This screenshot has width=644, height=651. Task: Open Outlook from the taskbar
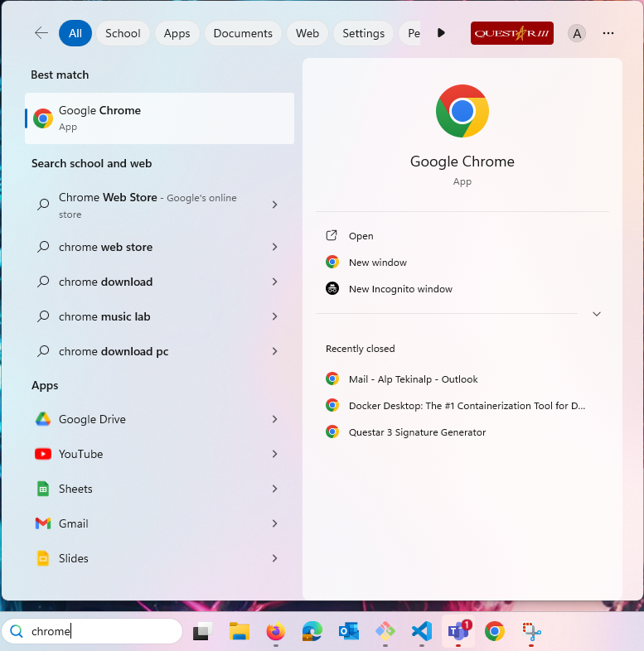349,631
